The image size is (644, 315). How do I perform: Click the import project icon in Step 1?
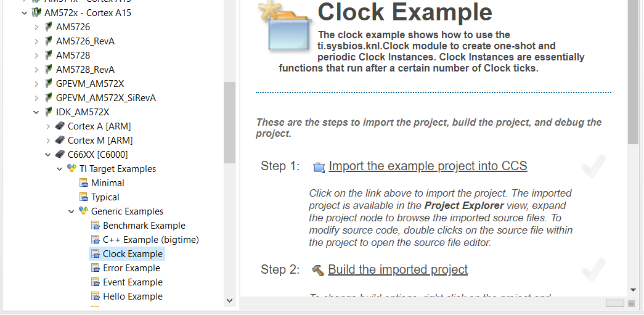click(x=319, y=167)
